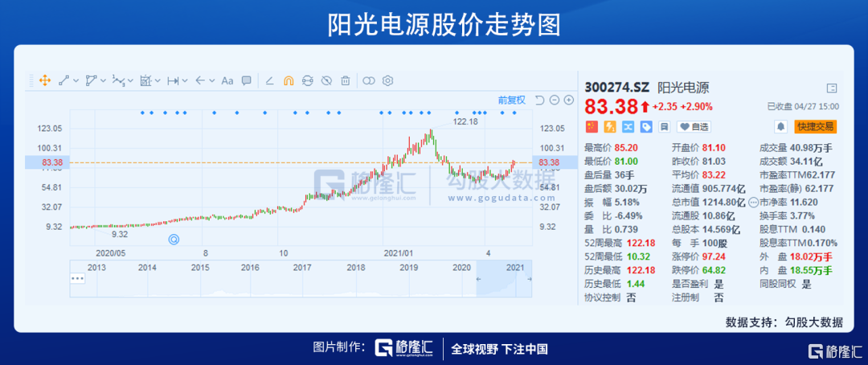
Task: Click the blue @ circle marker on chart
Action: (x=174, y=240)
